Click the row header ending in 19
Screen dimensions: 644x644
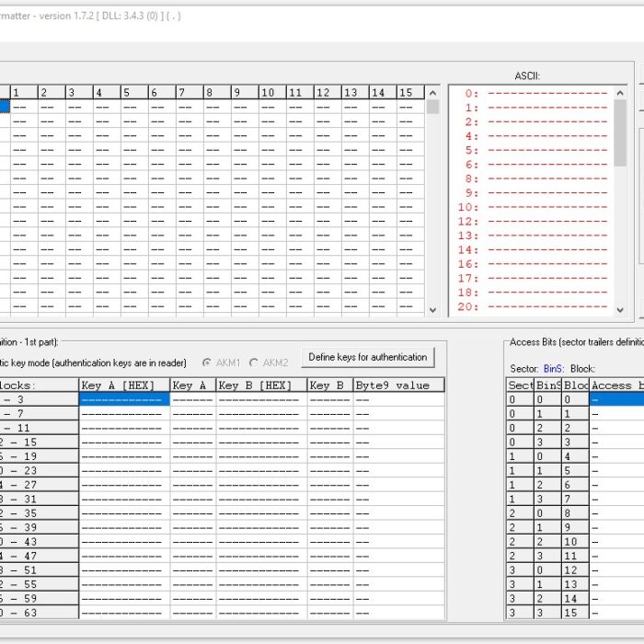[x=39, y=456]
